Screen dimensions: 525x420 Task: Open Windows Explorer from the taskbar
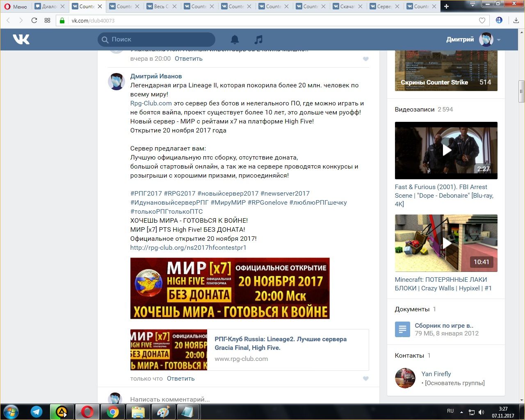(x=138, y=412)
